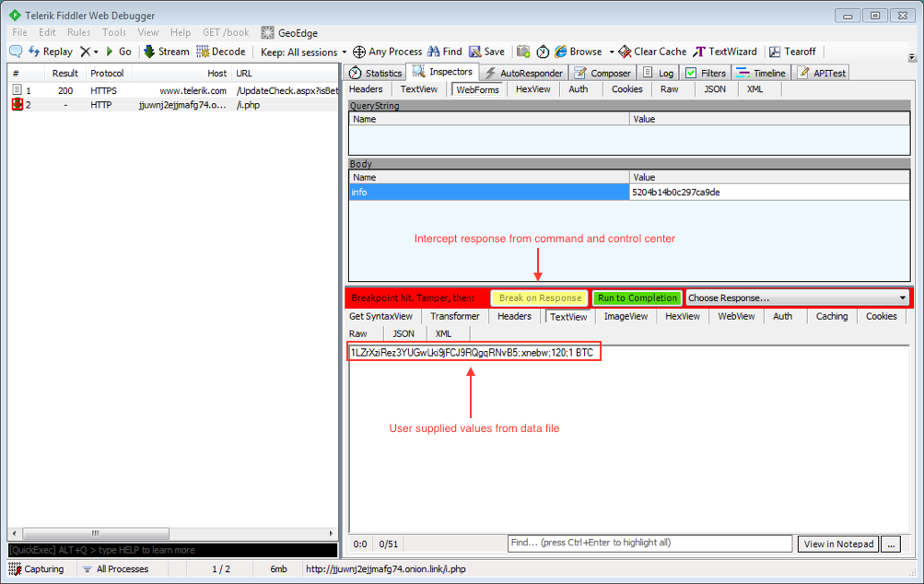Select response JSON tab
The image size is (924, 584).
[404, 333]
